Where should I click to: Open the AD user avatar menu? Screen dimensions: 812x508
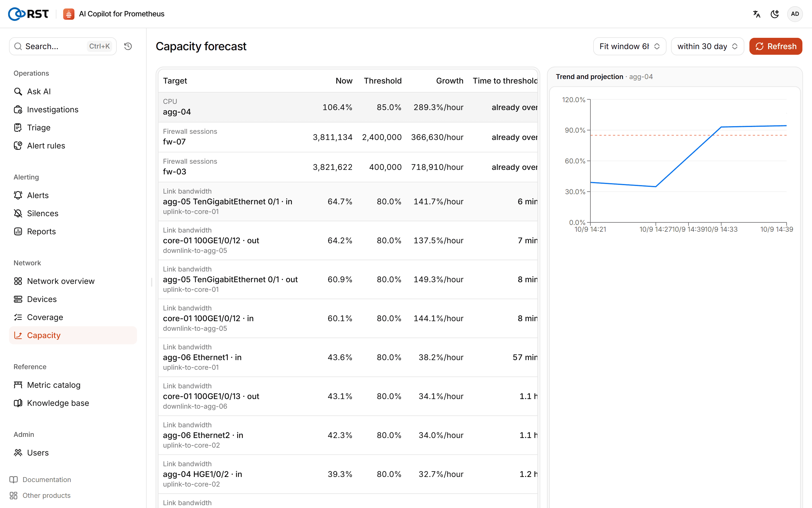point(795,14)
